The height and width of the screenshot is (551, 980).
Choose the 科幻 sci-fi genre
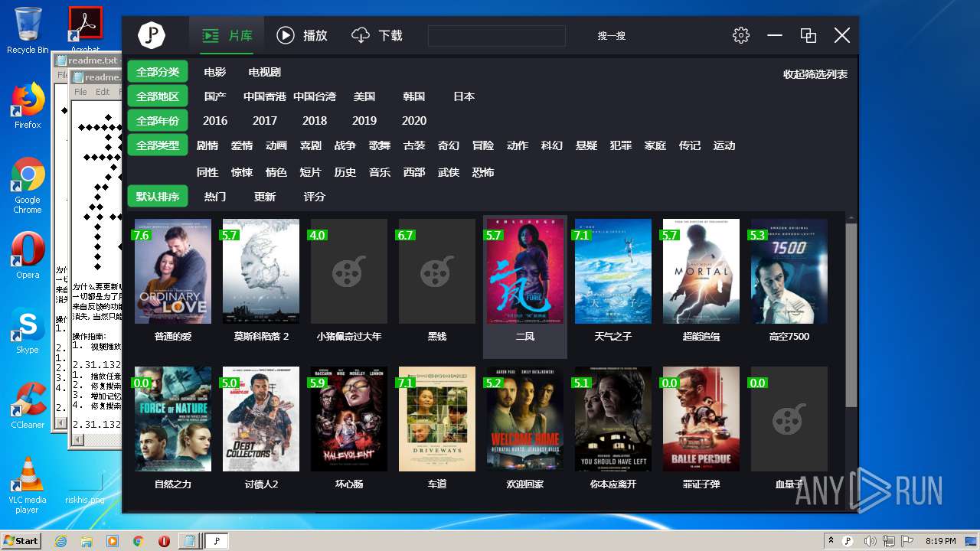pos(552,145)
